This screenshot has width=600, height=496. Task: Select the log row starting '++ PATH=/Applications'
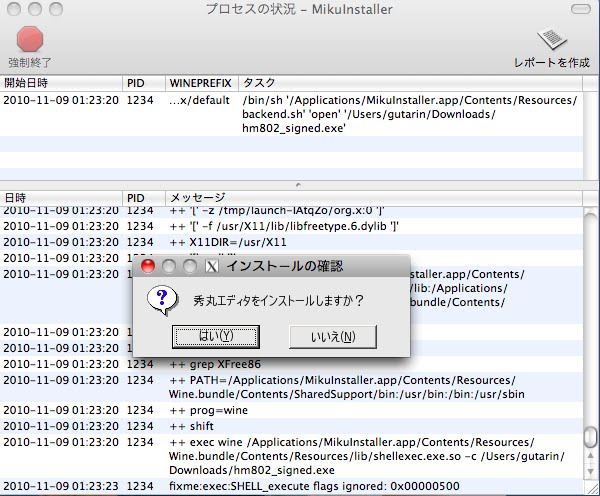[x=291, y=387]
